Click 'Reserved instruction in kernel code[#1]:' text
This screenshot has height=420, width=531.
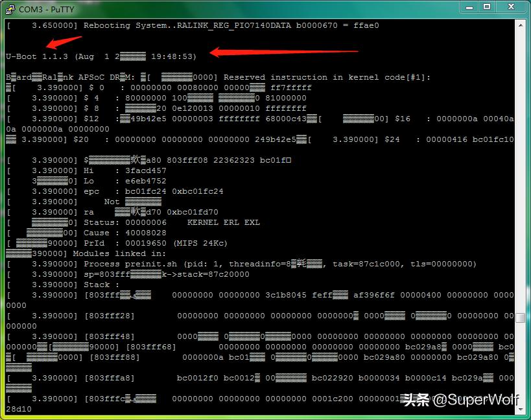(327, 77)
